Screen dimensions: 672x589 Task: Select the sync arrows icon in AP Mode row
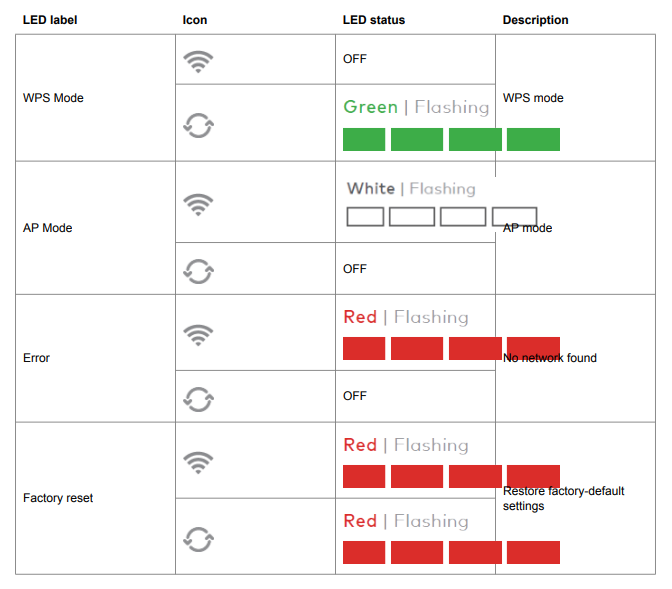point(199,269)
